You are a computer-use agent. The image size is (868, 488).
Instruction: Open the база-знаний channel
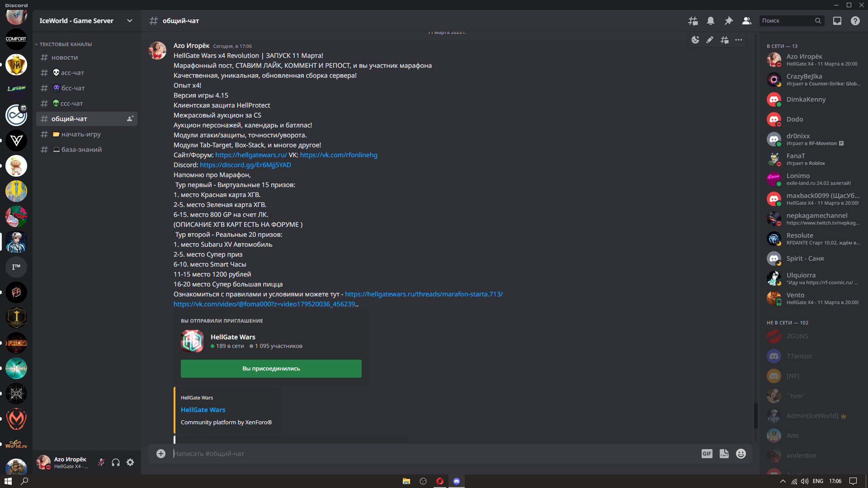(87, 150)
